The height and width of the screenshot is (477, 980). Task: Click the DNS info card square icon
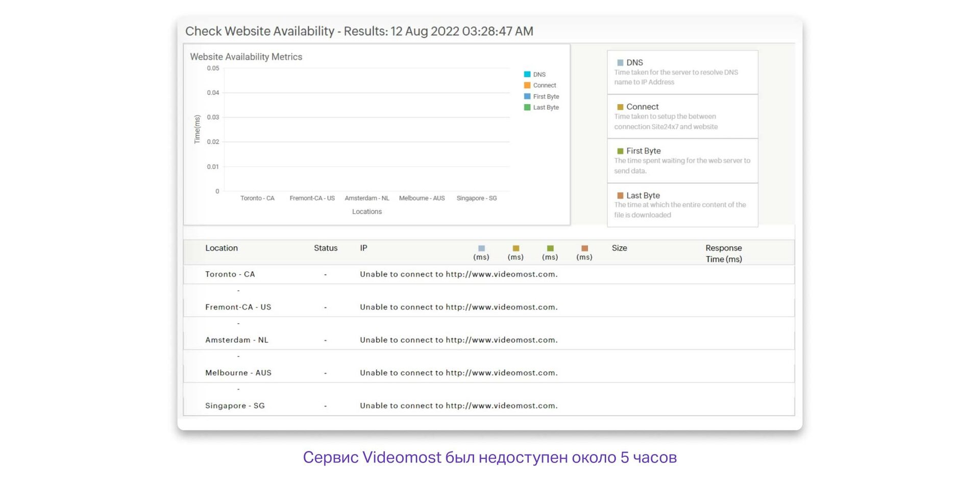620,63
